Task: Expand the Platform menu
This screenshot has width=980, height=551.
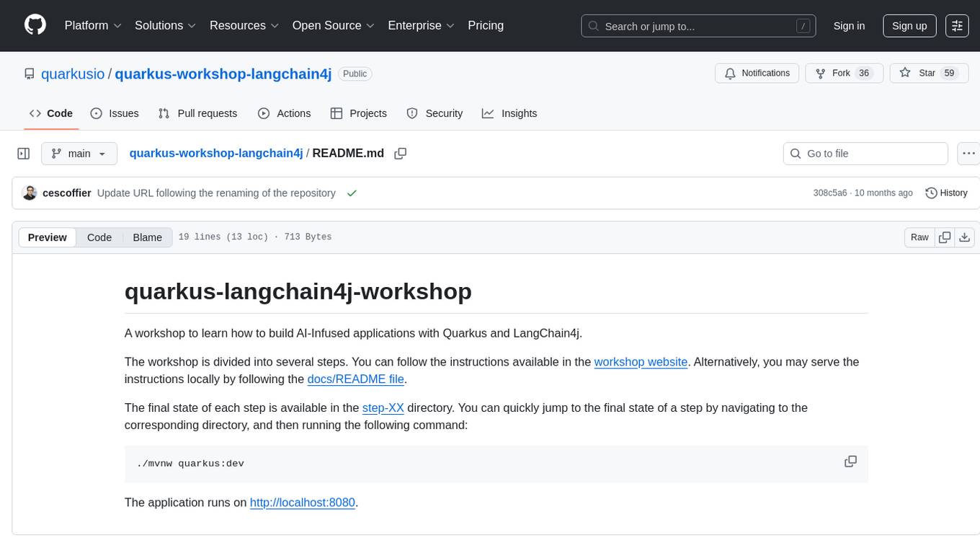Action: tap(93, 25)
